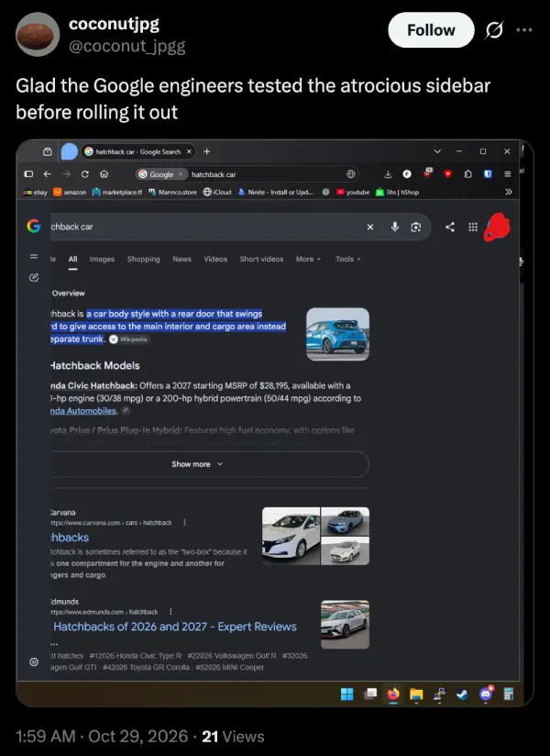Open the tweet's three-dot more menu
Image resolution: width=550 pixels, height=756 pixels.
point(524,30)
